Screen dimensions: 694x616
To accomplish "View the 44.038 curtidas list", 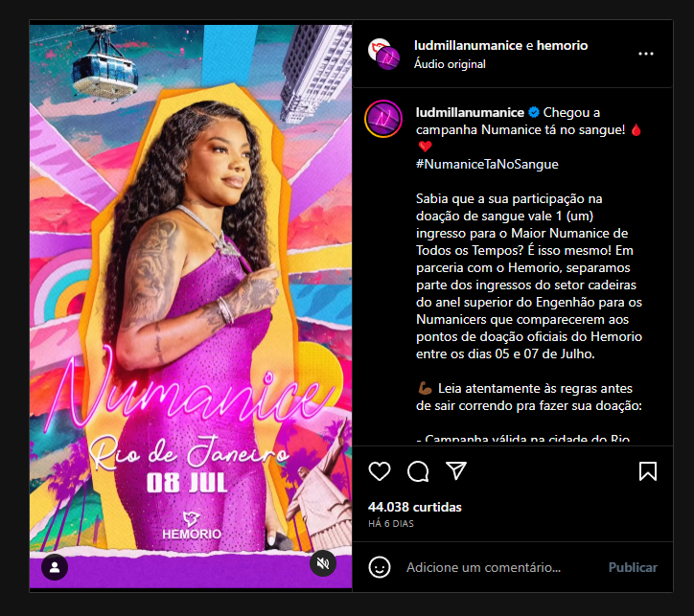I will 415,507.
